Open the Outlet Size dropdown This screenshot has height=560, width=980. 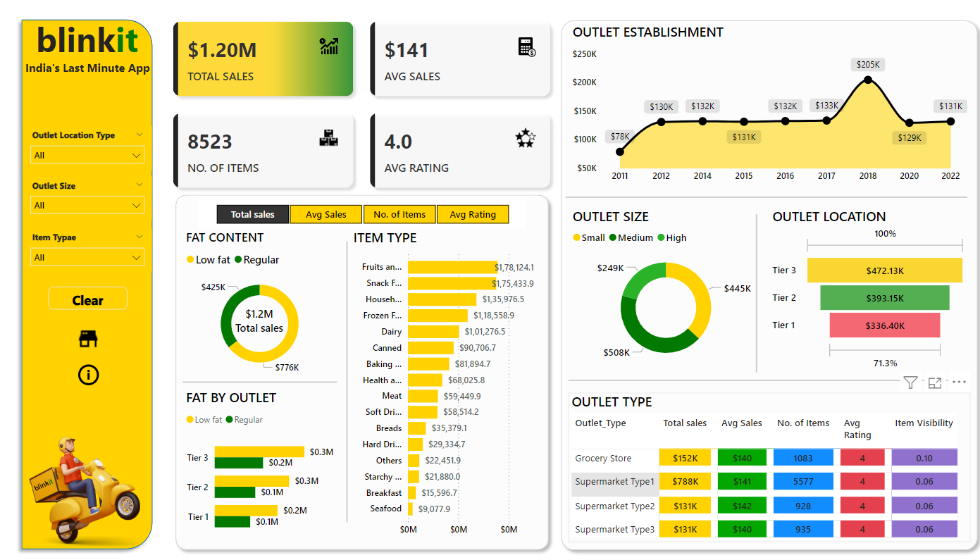[x=87, y=206]
